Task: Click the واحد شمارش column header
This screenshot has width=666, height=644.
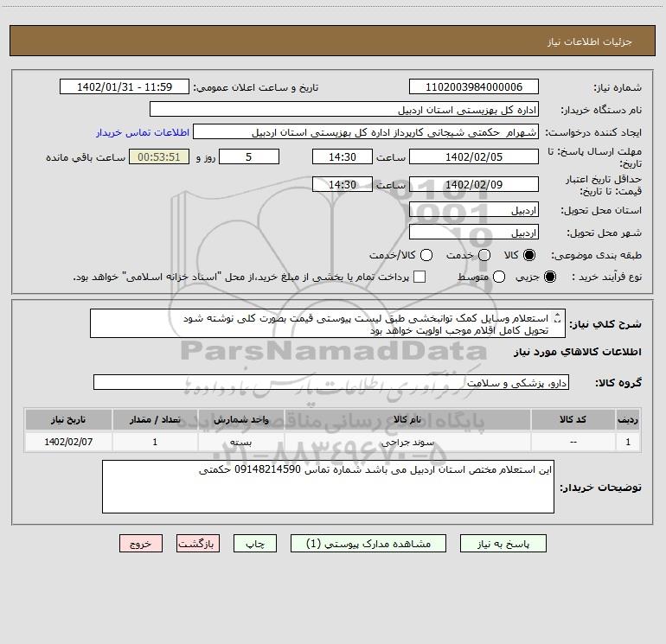Action: click(x=240, y=419)
